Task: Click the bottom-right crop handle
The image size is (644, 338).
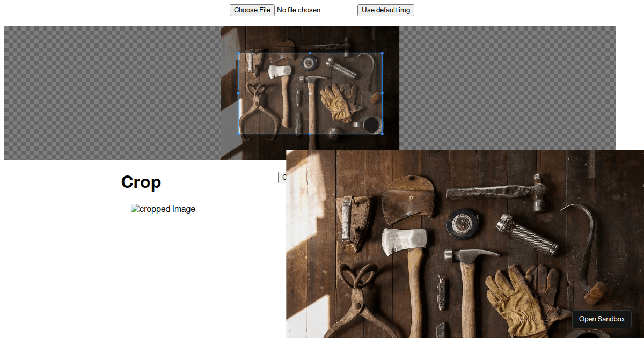Action: coord(382,134)
